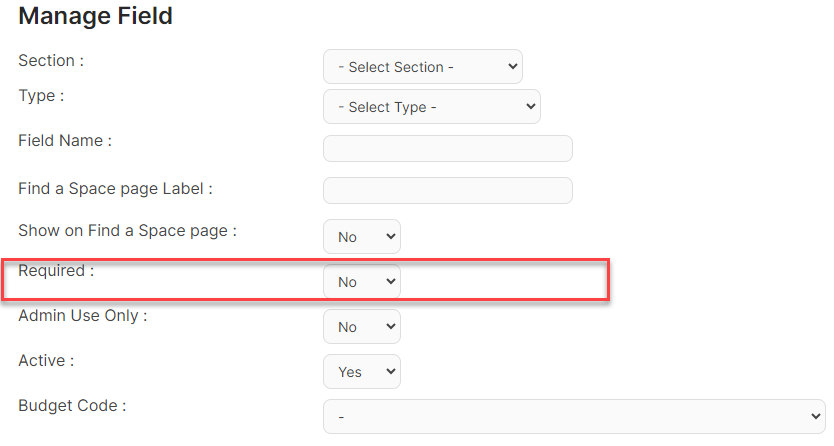Click the Manage Field heading
The height and width of the screenshot is (446, 834).
pyautogui.click(x=96, y=16)
